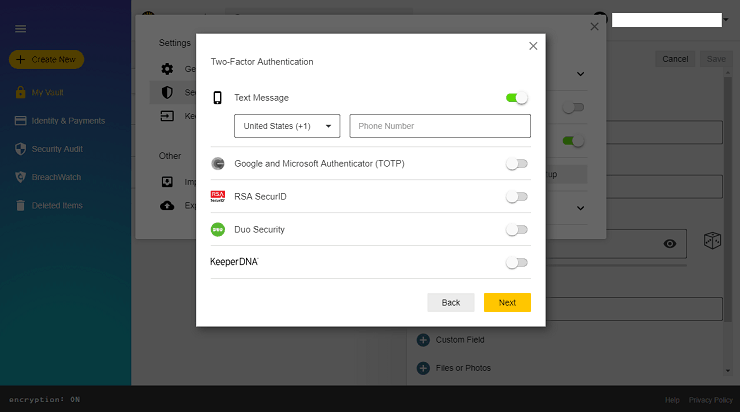Turn on the KeeperDNA toggle
The height and width of the screenshot is (412, 740).
(516, 262)
